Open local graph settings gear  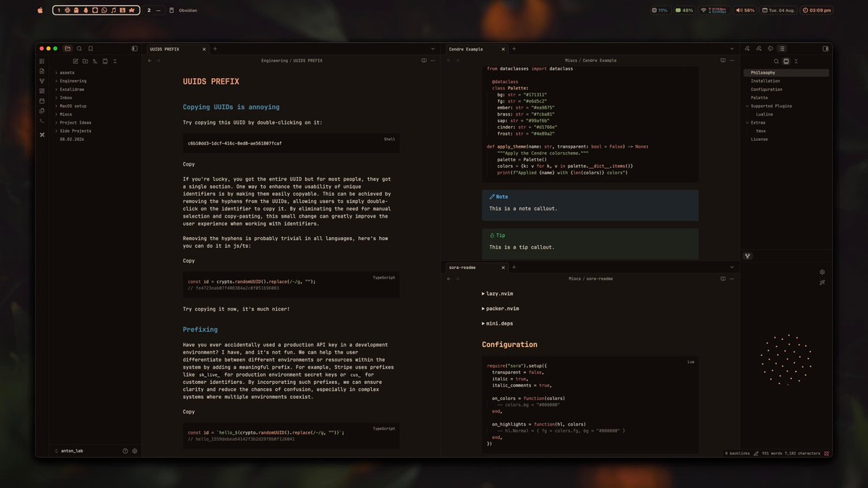822,272
